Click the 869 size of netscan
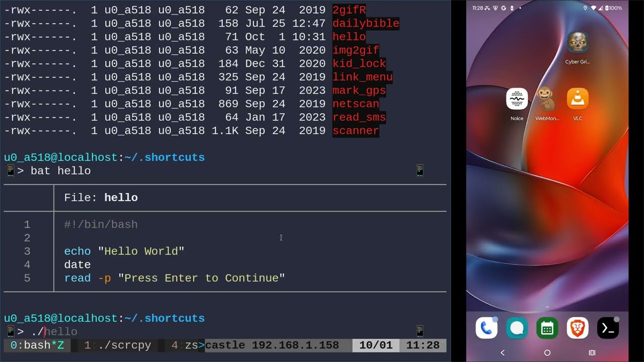 [x=228, y=104]
